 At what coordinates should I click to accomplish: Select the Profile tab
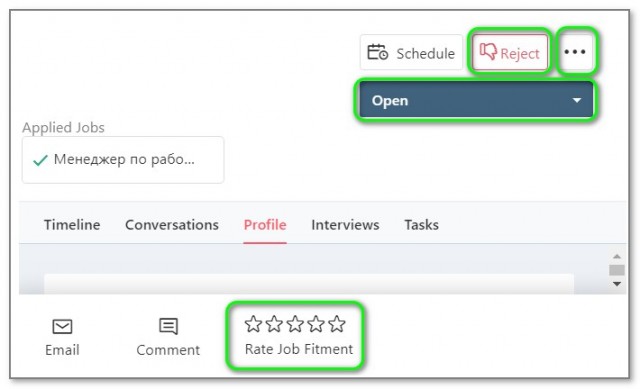[265, 225]
